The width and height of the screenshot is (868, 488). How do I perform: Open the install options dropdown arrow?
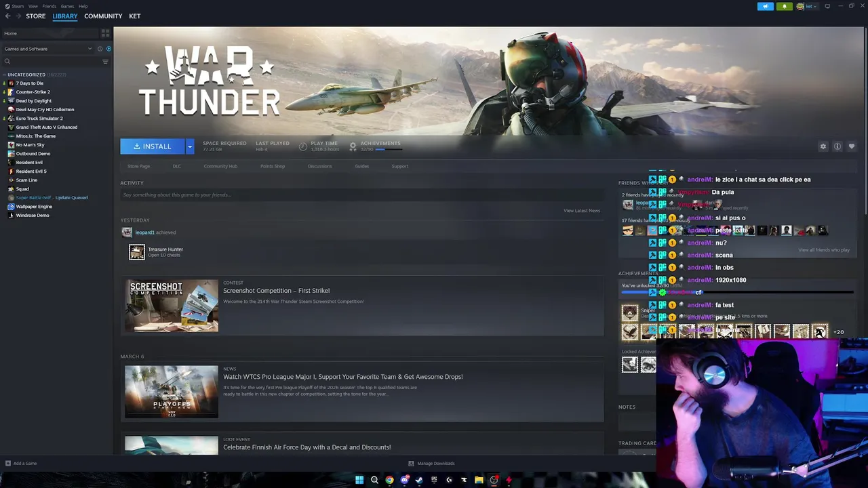pyautogui.click(x=190, y=146)
